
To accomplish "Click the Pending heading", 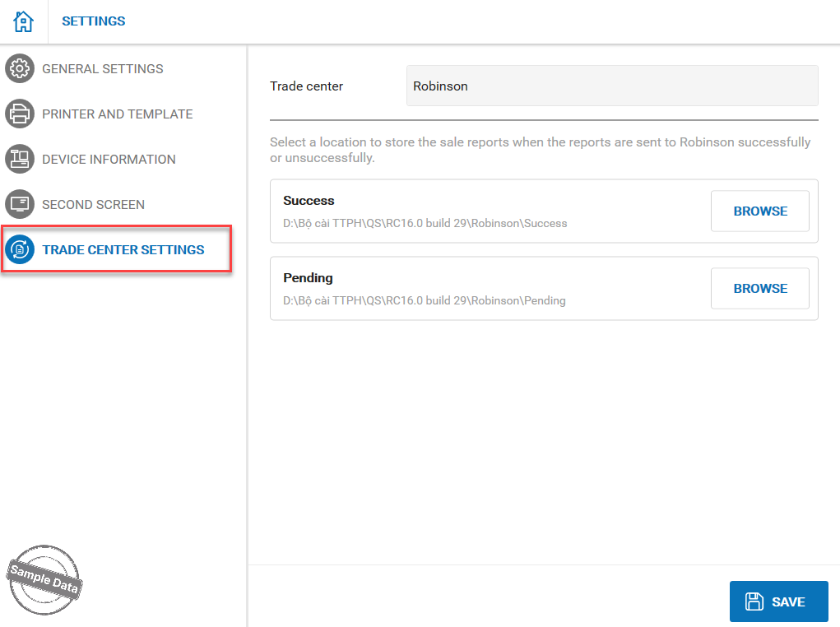I will tap(308, 278).
